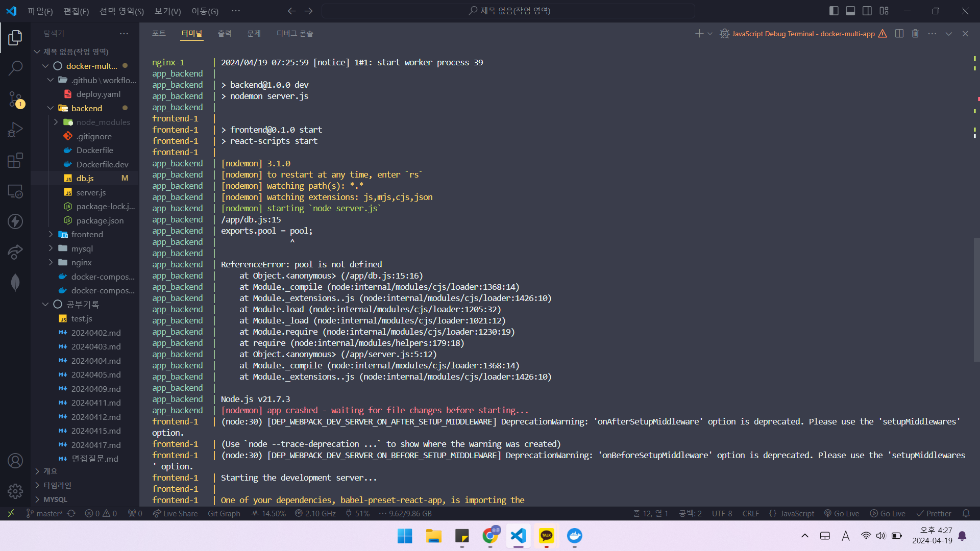980x551 pixels.
Task: Open launch profile dropdown beside new terminal
Action: 710,34
